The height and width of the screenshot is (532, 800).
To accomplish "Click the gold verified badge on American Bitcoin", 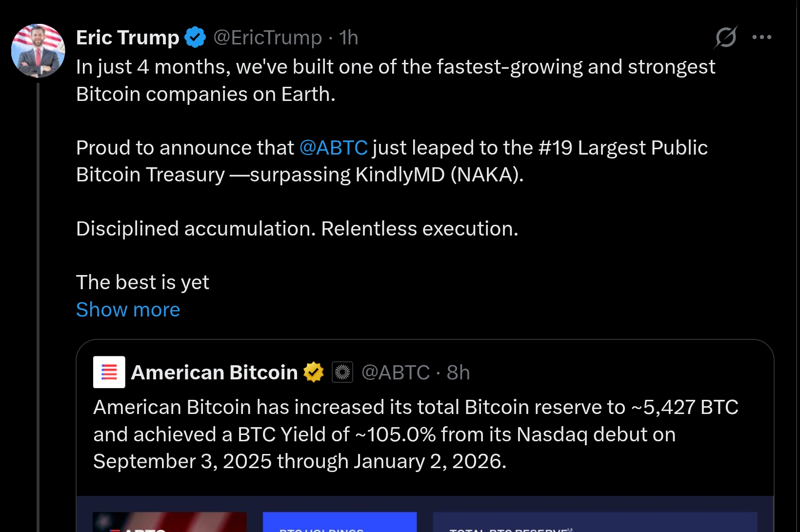I will (x=313, y=373).
